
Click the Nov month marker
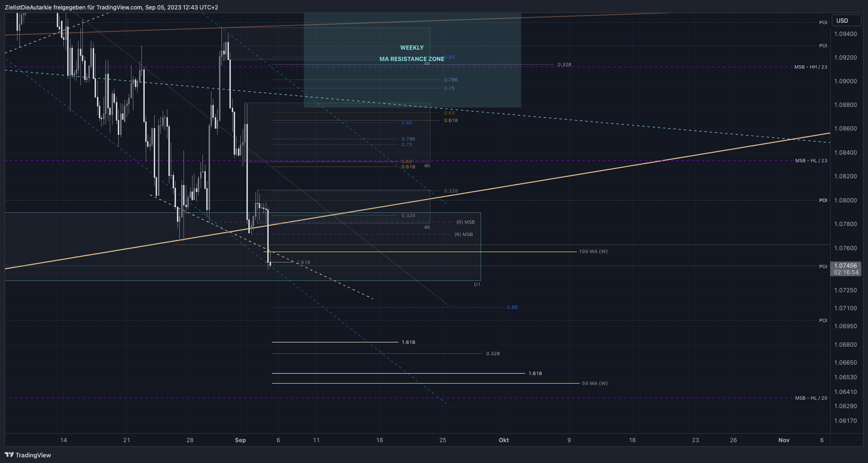click(x=784, y=440)
